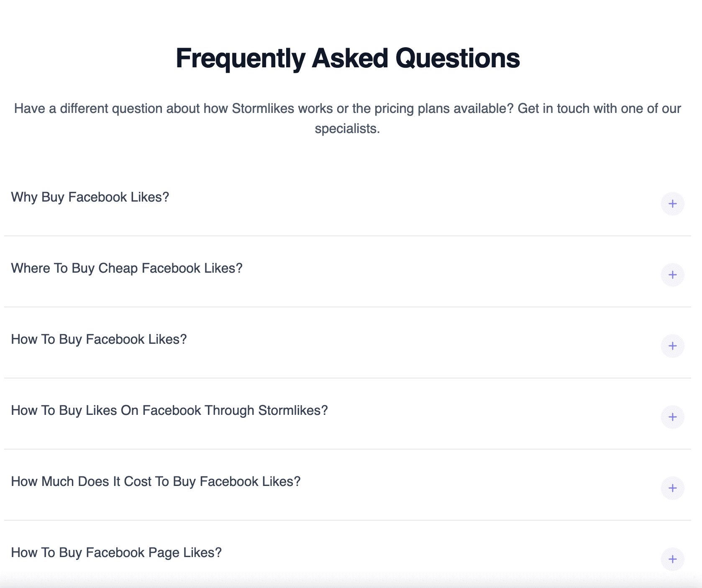702x588 pixels.
Task: Click the plus icon next to the first question
Action: [673, 204]
